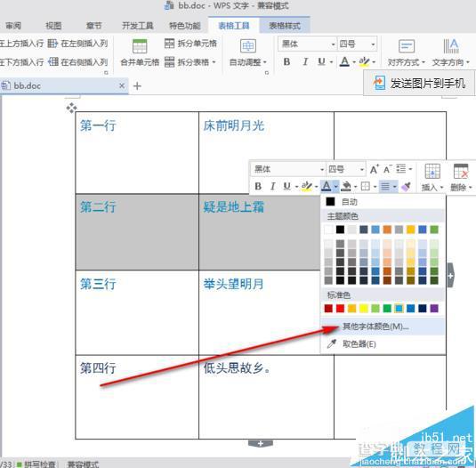476x468 pixels.
Task: Expand Auto Fit (自动调整) dropdown arrow
Action: [265, 62]
